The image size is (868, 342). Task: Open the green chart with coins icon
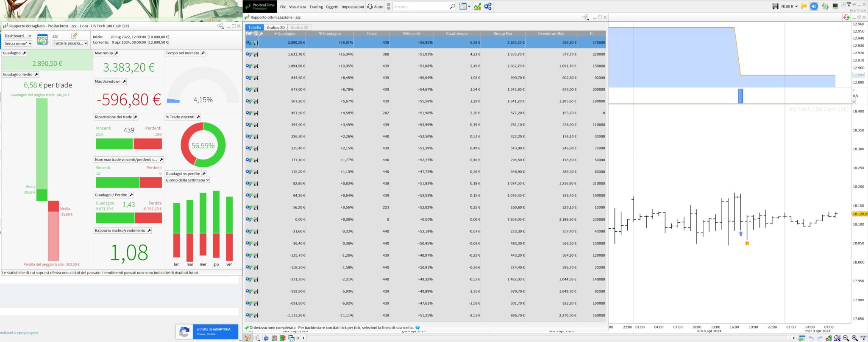[477, 6]
